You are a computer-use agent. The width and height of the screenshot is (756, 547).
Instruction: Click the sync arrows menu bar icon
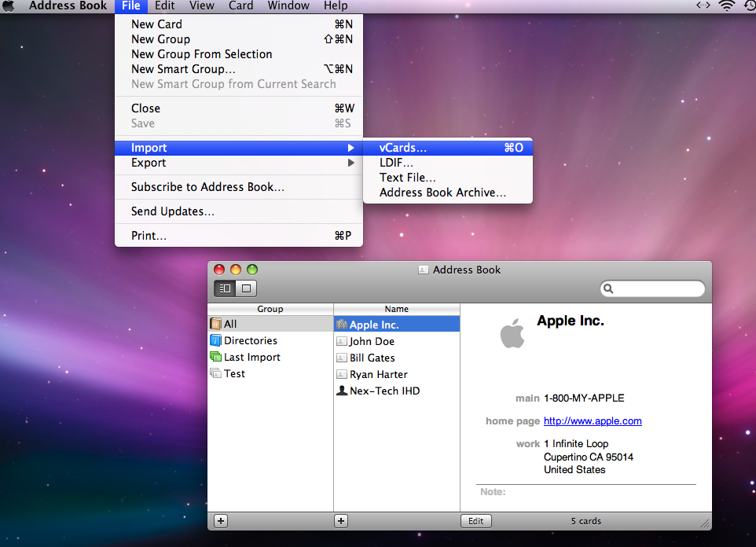coord(703,6)
